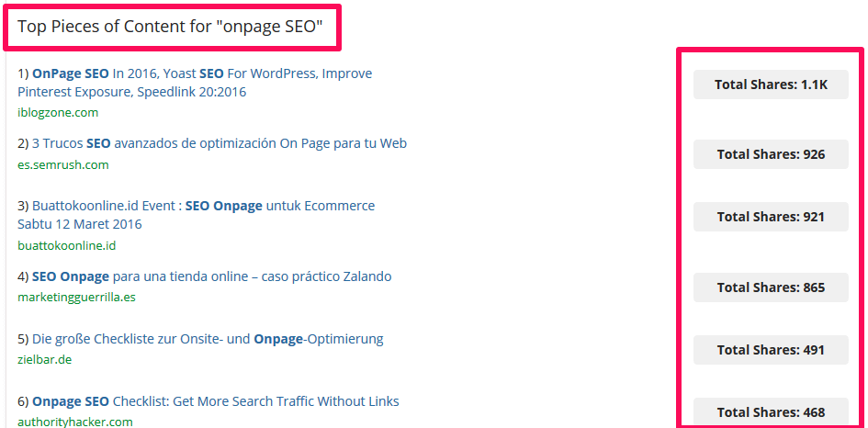
Task: Click the Top Pieces of Content heading
Action: 170,27
